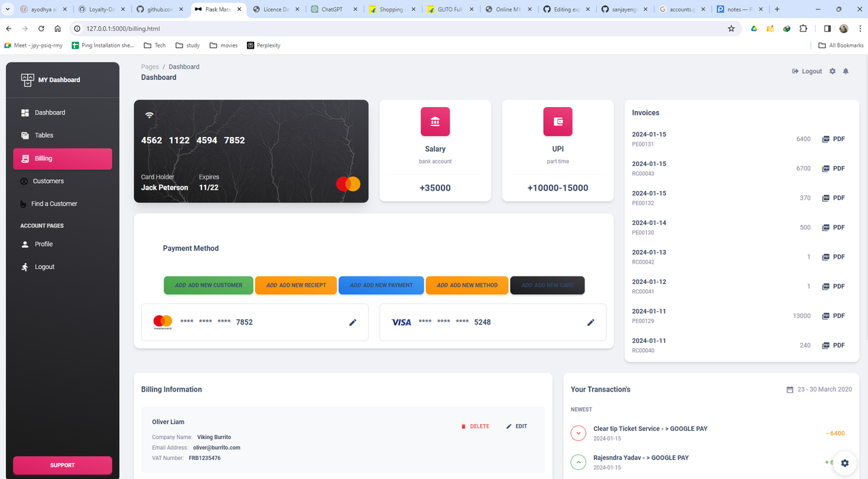Open PDF for invoice RC00041

(833, 287)
